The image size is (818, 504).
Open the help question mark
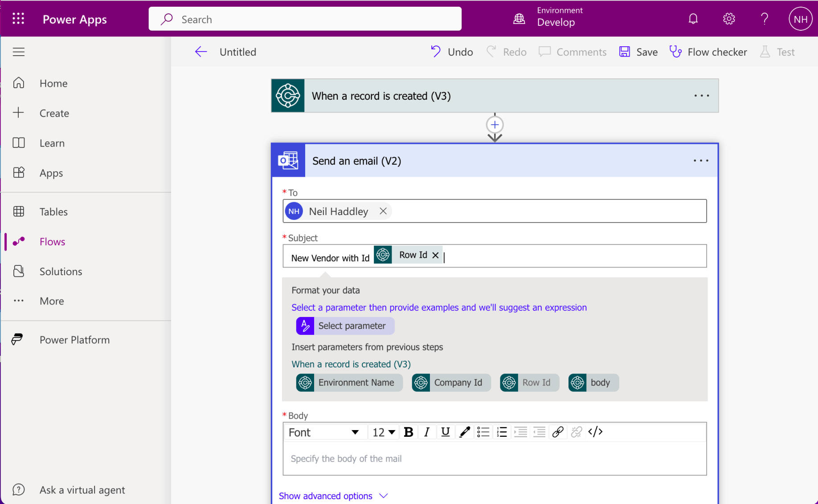765,19
